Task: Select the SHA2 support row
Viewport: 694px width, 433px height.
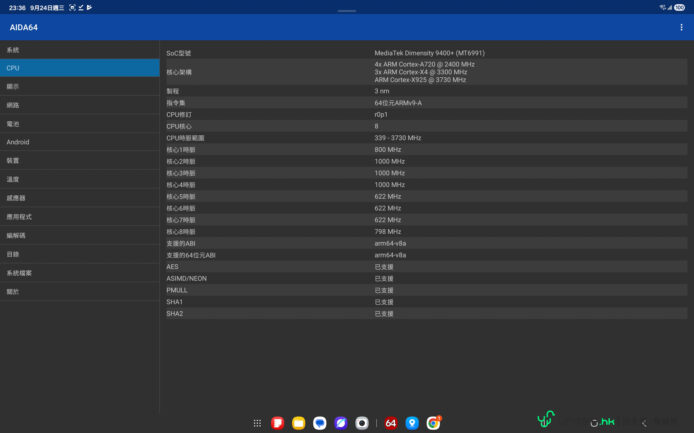Action: [x=427, y=313]
